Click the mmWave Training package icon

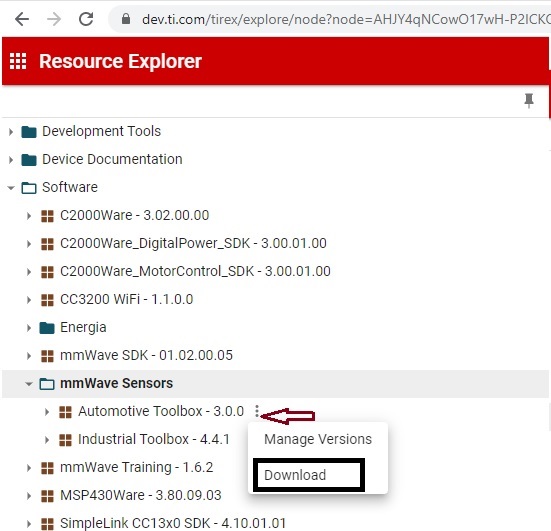point(47,468)
